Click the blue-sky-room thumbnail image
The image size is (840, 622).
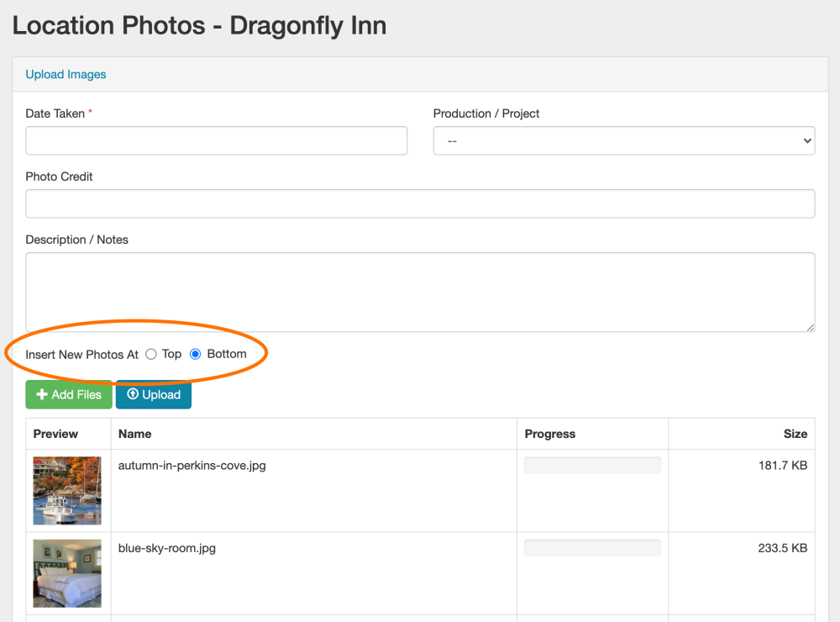tap(67, 573)
